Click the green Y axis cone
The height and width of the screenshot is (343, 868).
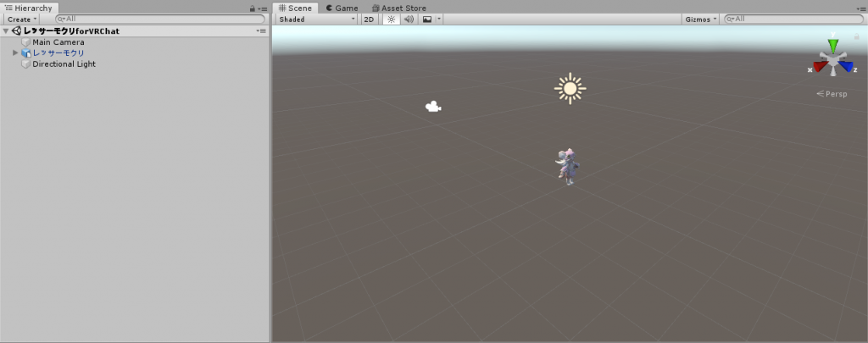pyautogui.click(x=833, y=45)
